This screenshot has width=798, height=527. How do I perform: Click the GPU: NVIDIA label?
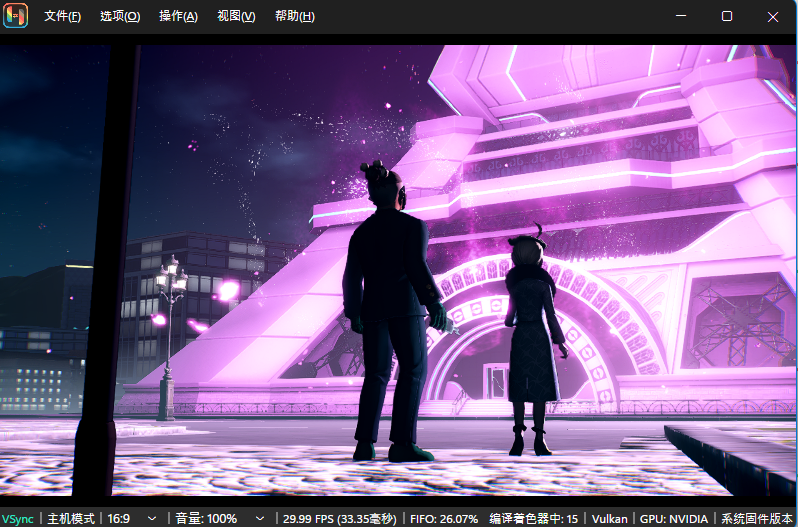click(x=674, y=518)
